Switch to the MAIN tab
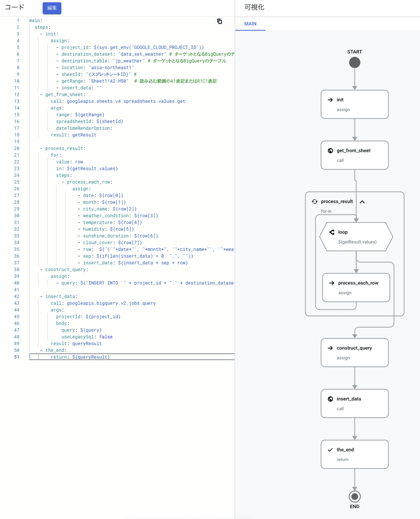 click(250, 24)
